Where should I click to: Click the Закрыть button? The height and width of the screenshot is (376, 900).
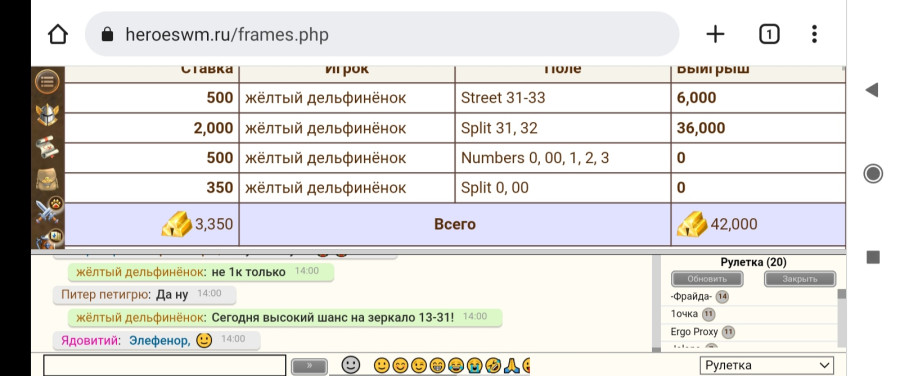click(800, 279)
